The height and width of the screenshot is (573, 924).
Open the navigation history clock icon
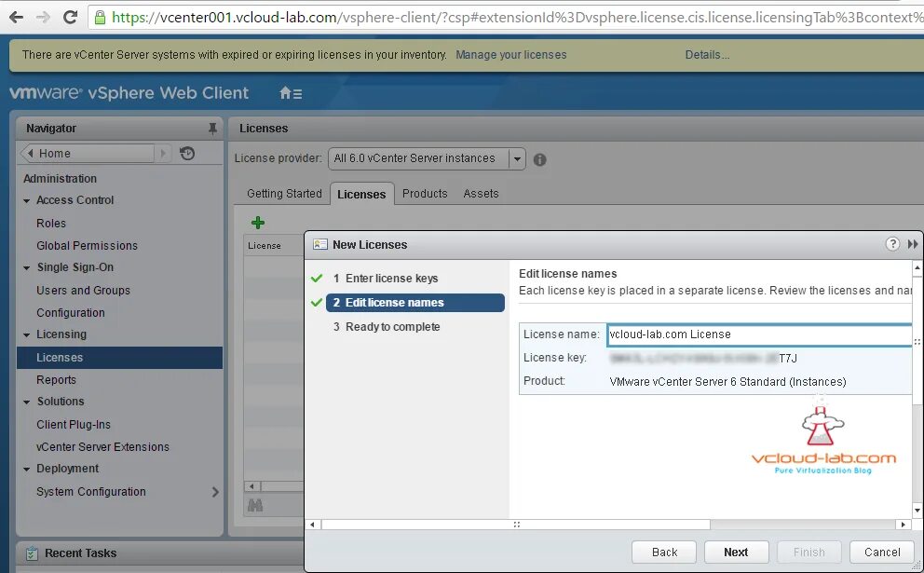(187, 154)
